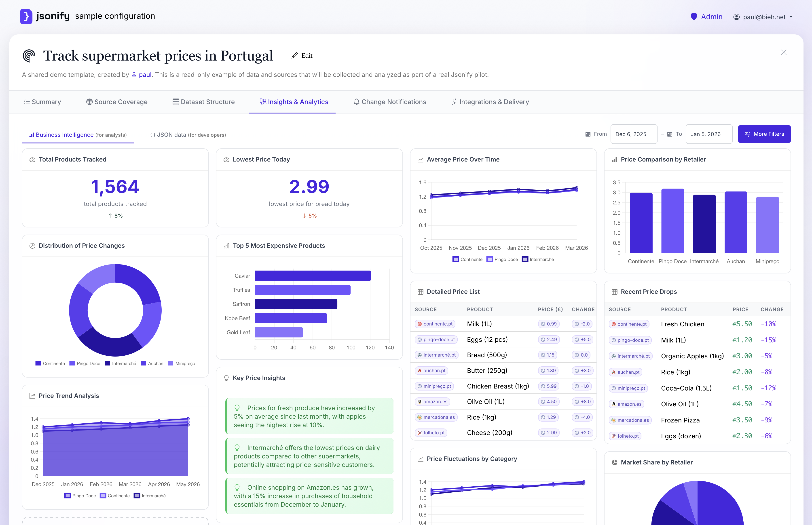The height and width of the screenshot is (525, 812).
Task: Click the Admin shield icon
Action: [x=694, y=16]
